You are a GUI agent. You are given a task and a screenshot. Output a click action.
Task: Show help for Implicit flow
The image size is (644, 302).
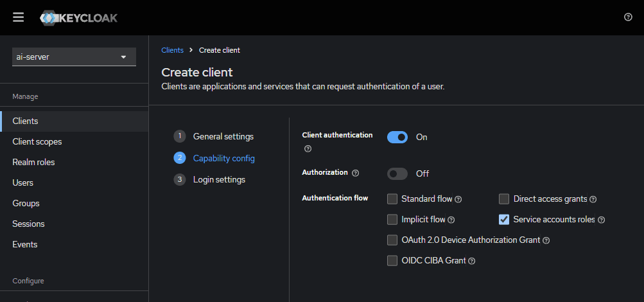pos(451,220)
